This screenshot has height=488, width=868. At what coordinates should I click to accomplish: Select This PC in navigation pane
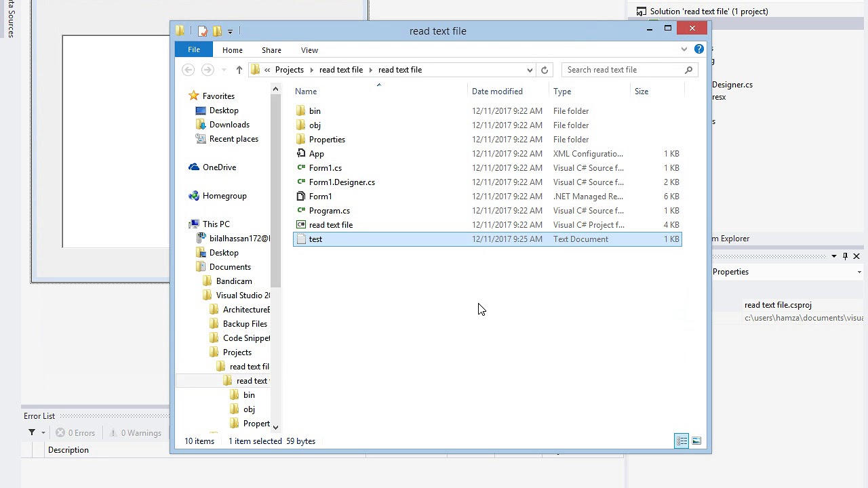pos(216,224)
